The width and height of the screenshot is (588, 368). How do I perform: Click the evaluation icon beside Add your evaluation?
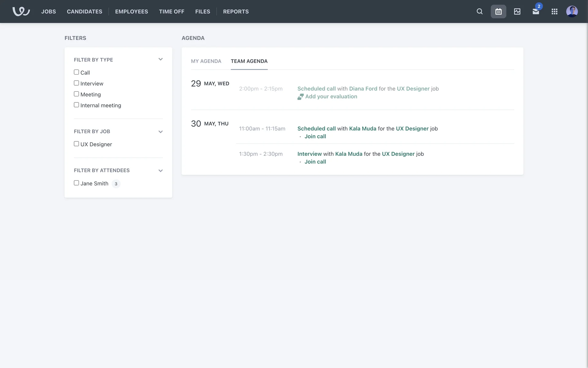[x=300, y=97]
